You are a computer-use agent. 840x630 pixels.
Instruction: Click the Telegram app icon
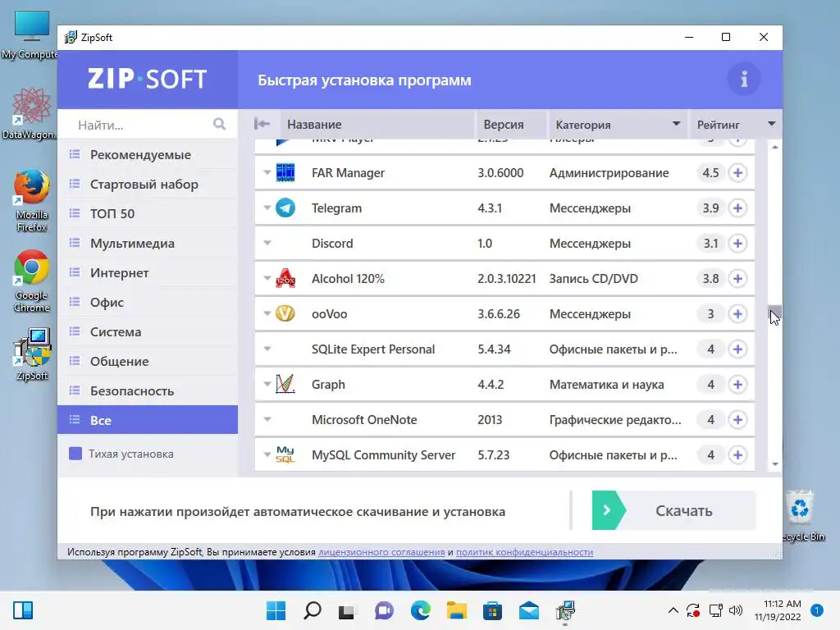[285, 208]
